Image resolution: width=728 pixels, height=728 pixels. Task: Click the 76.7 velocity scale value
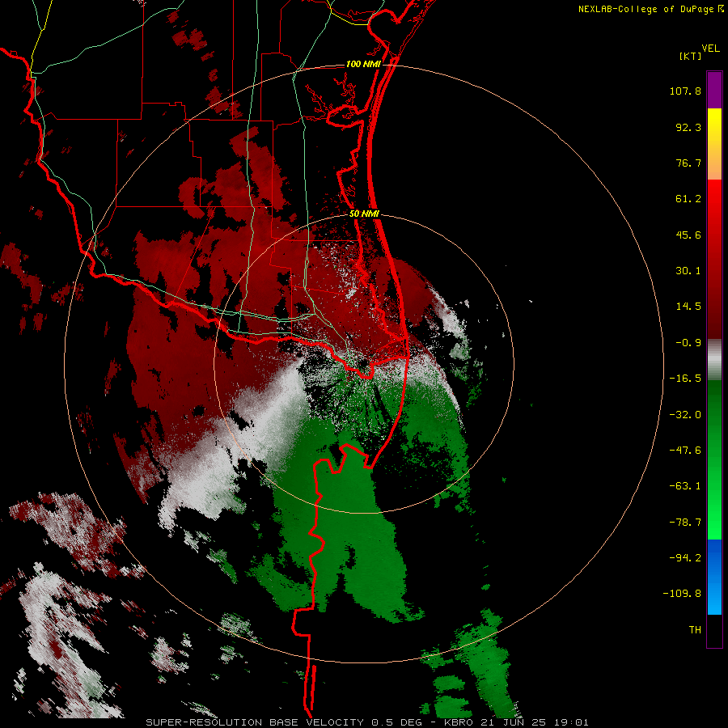(x=688, y=163)
